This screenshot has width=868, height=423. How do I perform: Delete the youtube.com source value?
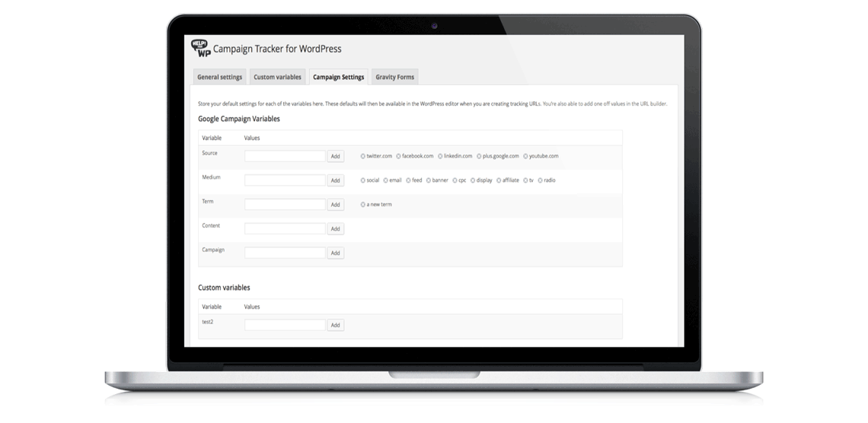(525, 156)
